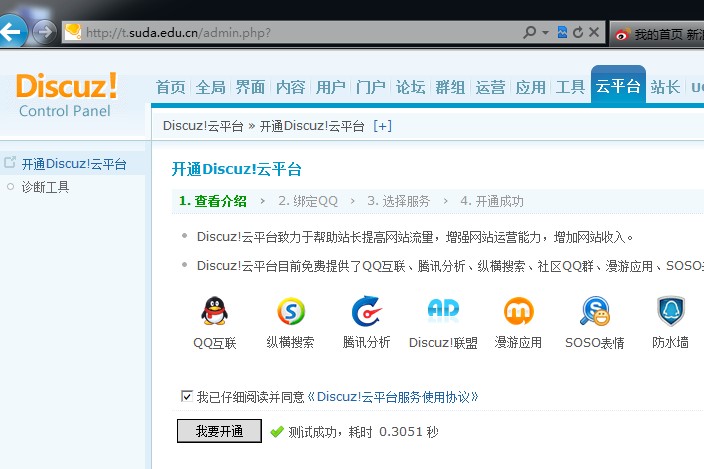The image size is (704, 469).
Task: Click the 腾讯分析 label
Action: (366, 342)
